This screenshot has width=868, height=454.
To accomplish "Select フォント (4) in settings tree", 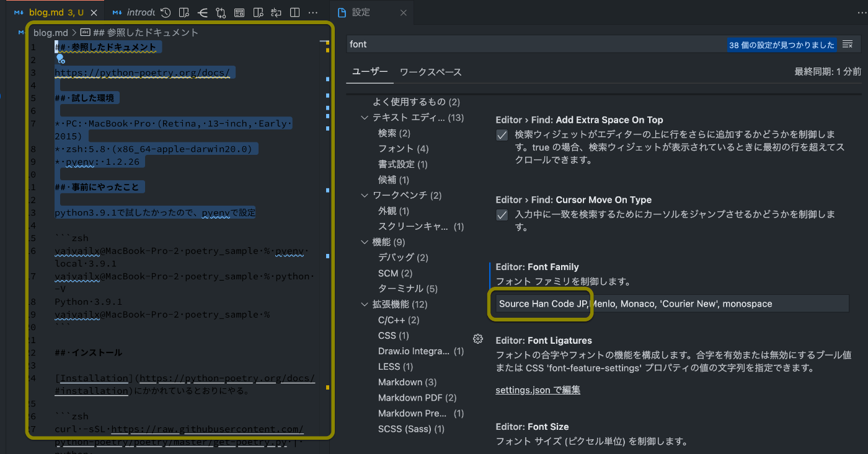I will point(404,149).
